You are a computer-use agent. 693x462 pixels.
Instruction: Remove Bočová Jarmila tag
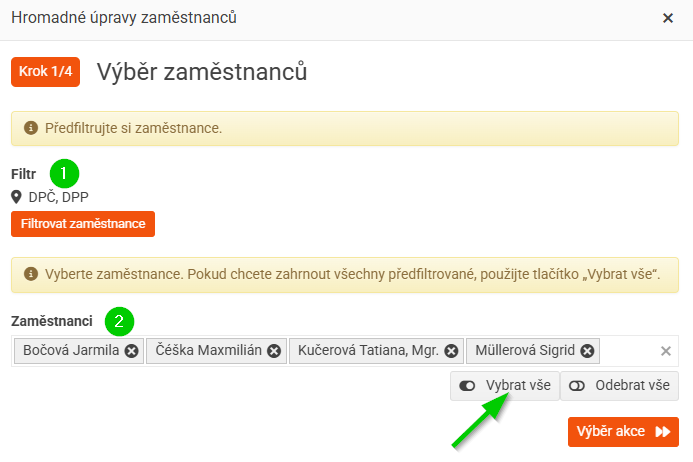tap(131, 351)
